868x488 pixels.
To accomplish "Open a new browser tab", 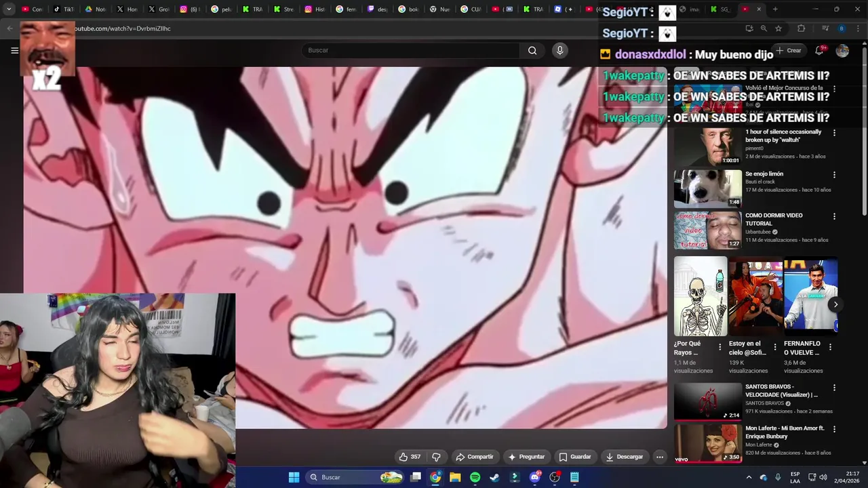I will coord(775,9).
